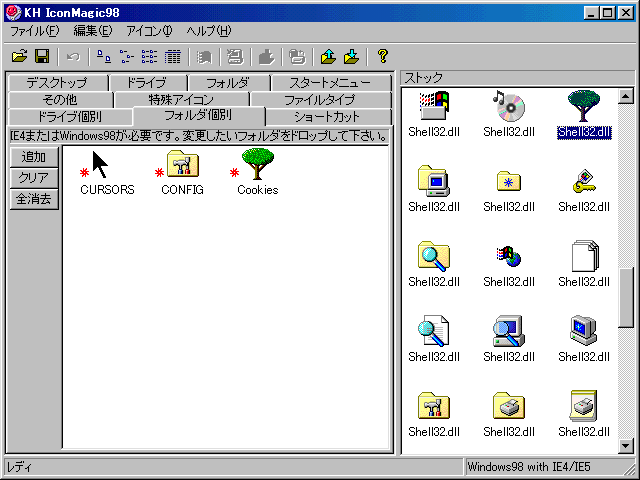Viewport: 640px width, 480px height.
Task: Select the CURSORS folder item
Action: point(106,189)
